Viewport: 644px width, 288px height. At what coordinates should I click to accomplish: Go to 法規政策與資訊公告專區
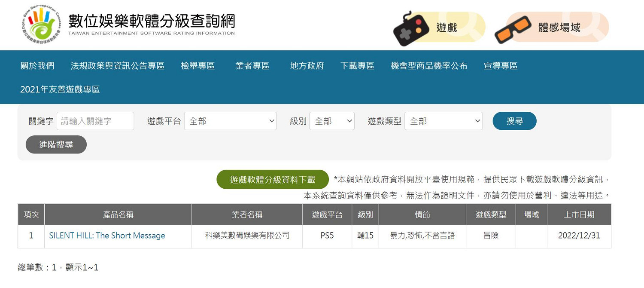click(x=118, y=66)
